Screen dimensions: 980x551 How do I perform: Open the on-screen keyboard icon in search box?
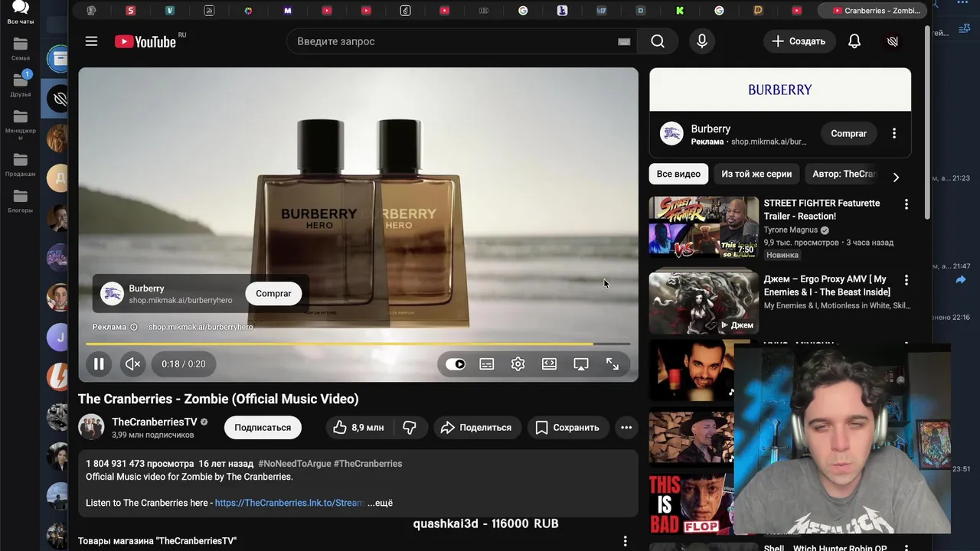coord(624,41)
